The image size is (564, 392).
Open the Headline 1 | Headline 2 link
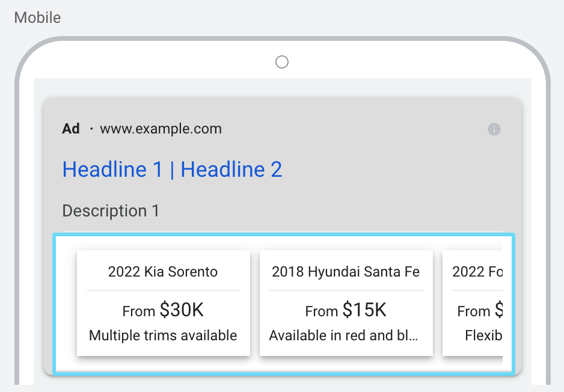(x=173, y=170)
